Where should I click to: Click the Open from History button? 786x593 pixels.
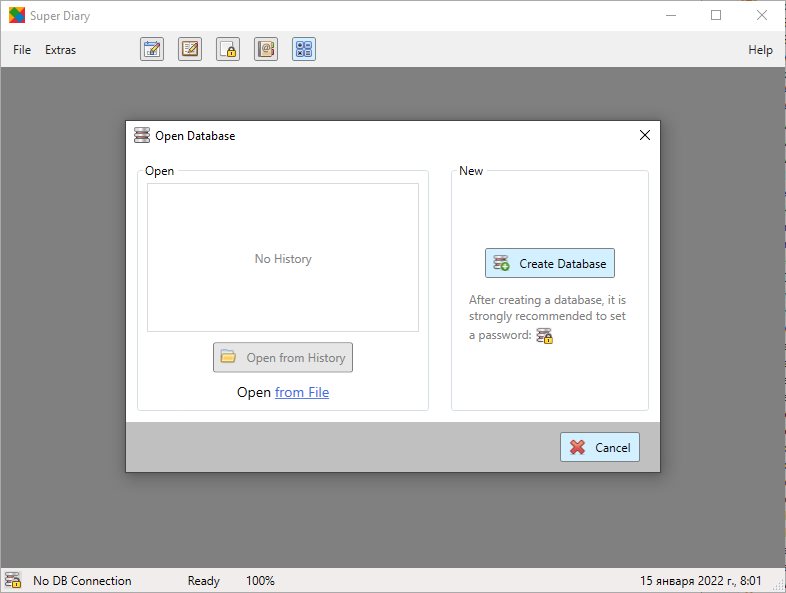283,357
